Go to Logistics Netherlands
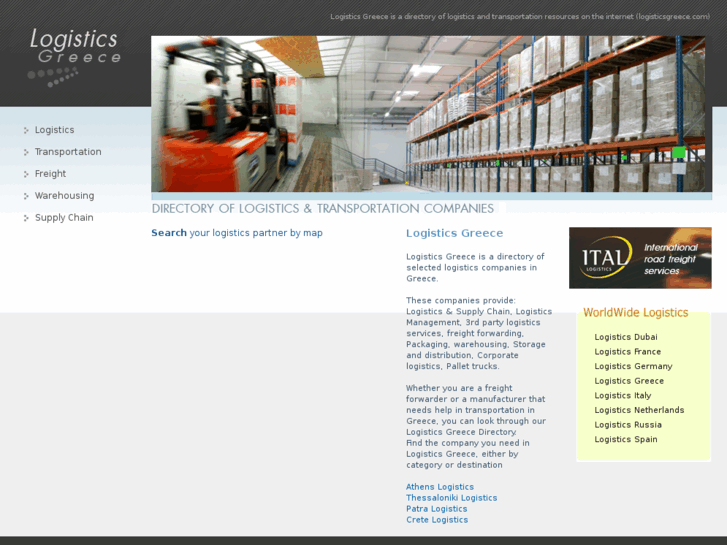 639,410
